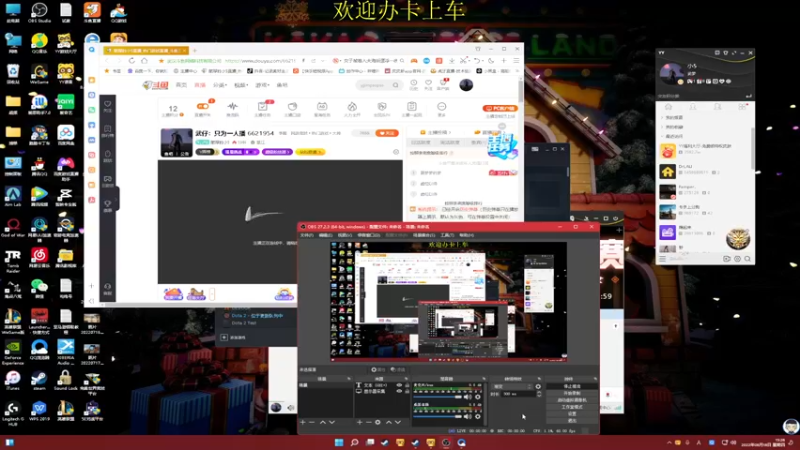
Task: Open the heart Follow icon in Douyu sidebar
Action: (x=108, y=106)
